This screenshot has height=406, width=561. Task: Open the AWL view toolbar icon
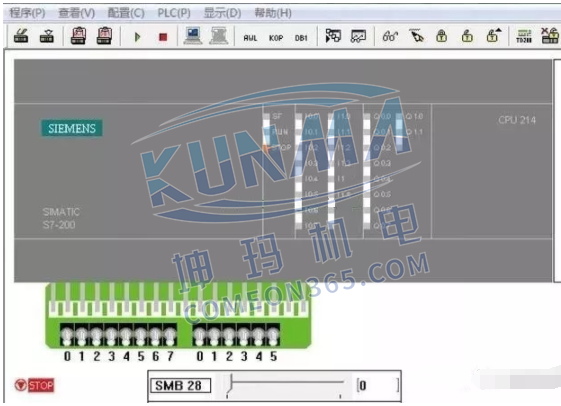[x=250, y=38]
